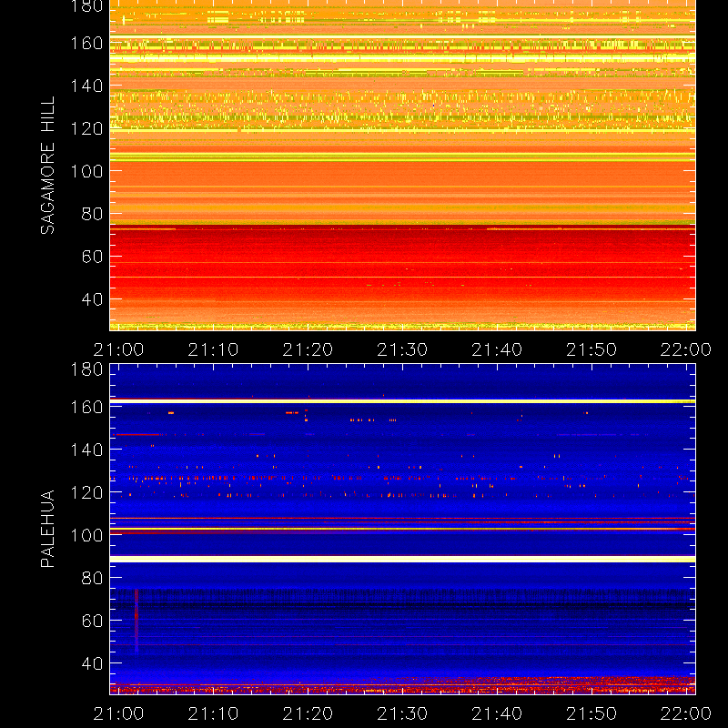Choose the 40 frequency label on Palehua axis
Viewport: 728px width, 728px height.
pyautogui.click(x=92, y=663)
